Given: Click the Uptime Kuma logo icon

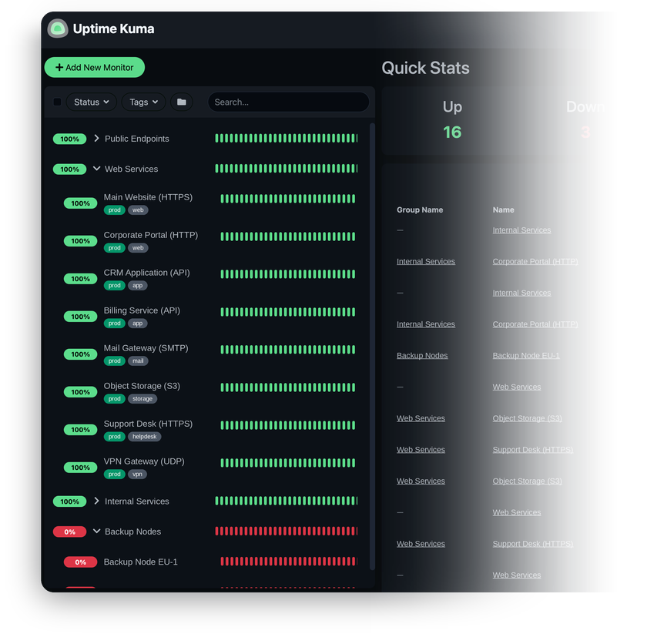Looking at the screenshot, I should click(x=58, y=29).
